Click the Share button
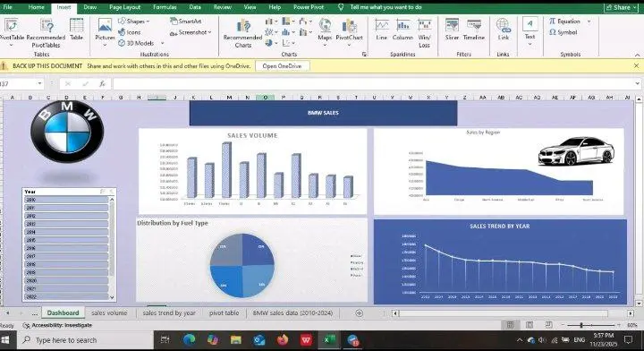The image size is (644, 351). (622, 7)
